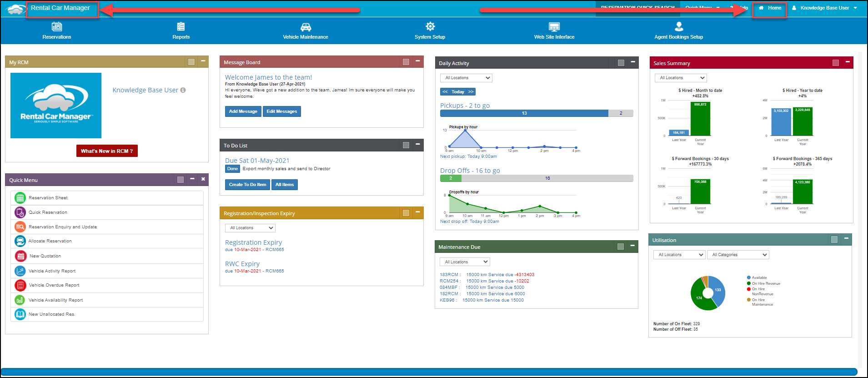Viewport: 868px width, 378px height.
Task: Open the Agent Bookings Setup menu label
Action: (x=678, y=37)
